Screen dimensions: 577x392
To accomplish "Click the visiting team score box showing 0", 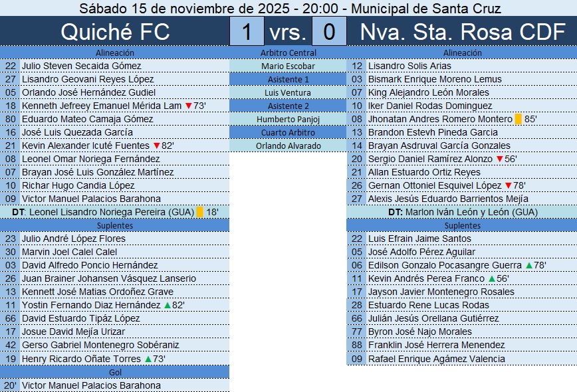I will tap(330, 32).
